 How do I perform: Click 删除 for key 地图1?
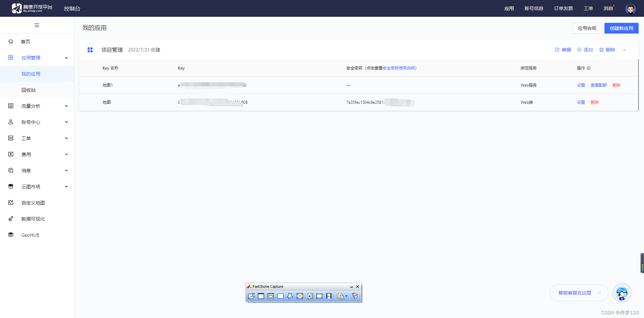point(616,85)
